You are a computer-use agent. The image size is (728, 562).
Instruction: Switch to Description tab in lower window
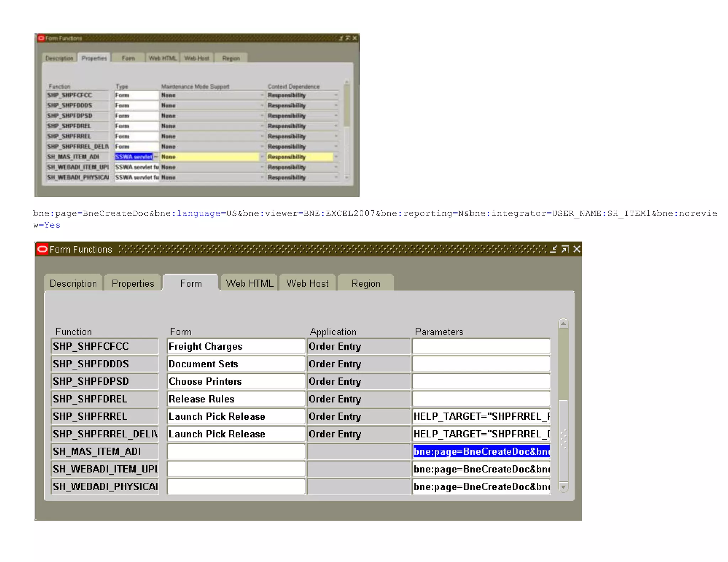(73, 283)
